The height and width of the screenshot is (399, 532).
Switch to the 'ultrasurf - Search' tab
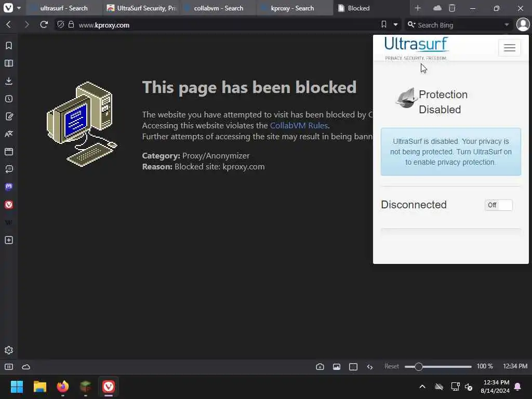click(64, 8)
